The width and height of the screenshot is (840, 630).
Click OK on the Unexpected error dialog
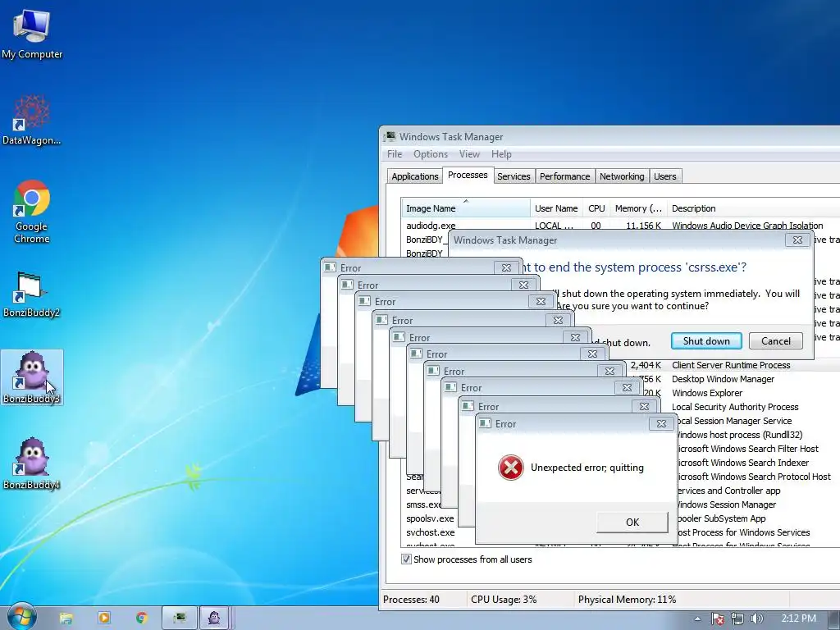[632, 523]
